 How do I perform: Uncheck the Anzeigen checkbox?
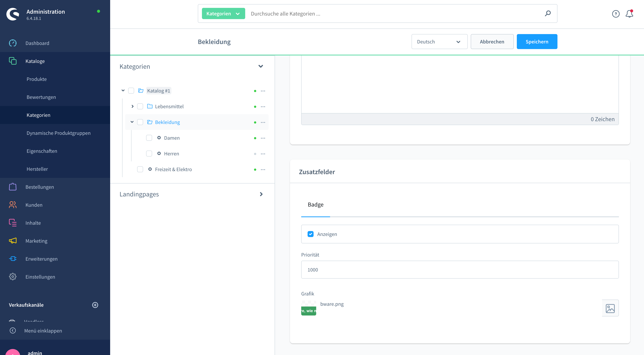pos(311,234)
